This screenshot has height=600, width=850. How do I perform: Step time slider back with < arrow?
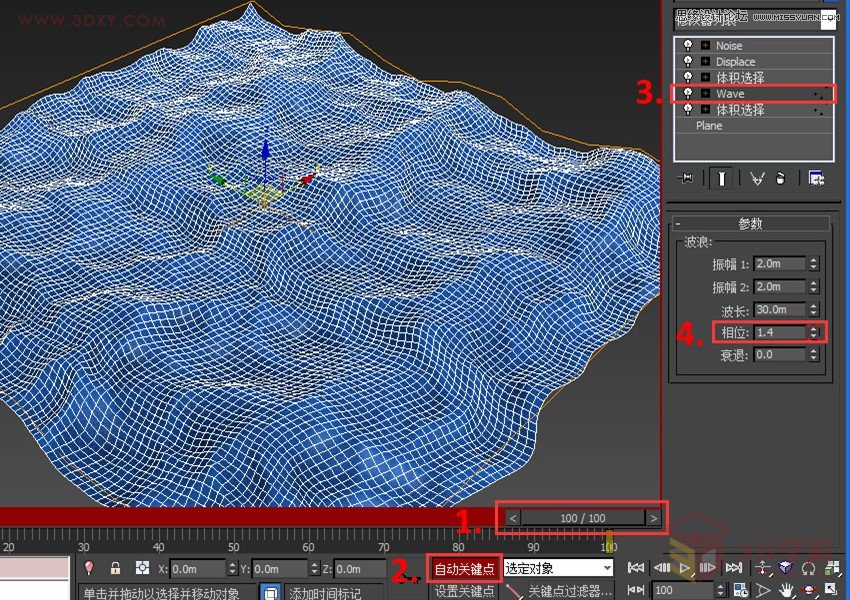(x=513, y=518)
